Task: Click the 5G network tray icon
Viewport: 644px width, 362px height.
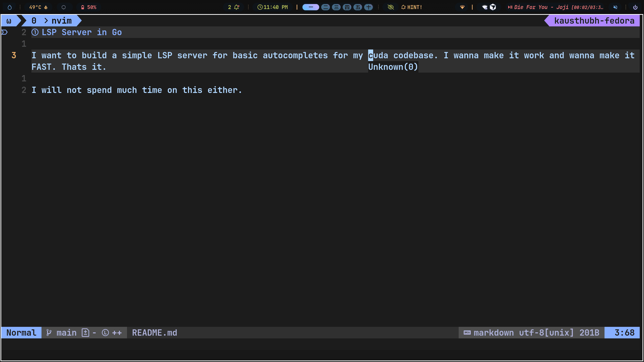Action: (x=485, y=7)
